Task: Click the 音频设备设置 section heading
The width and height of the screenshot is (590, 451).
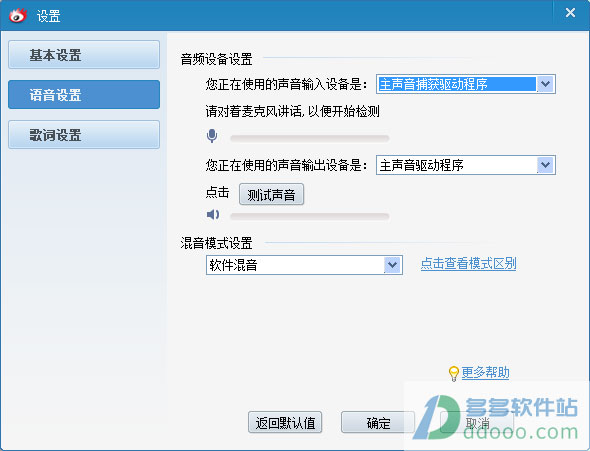Action: pos(216,59)
